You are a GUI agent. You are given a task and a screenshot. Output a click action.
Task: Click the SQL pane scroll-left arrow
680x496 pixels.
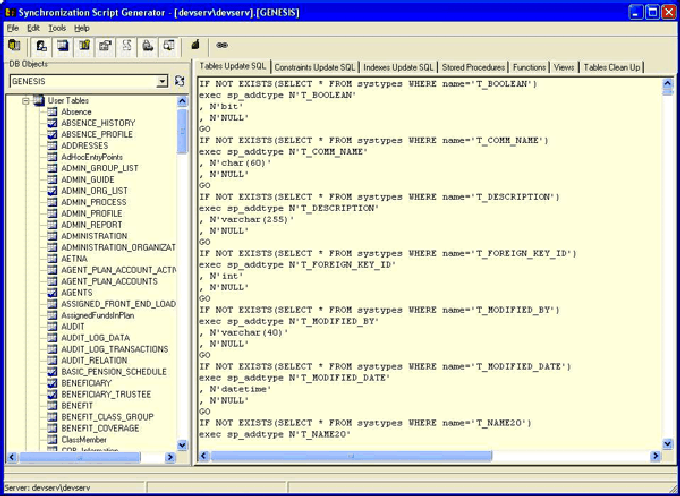tap(204, 456)
